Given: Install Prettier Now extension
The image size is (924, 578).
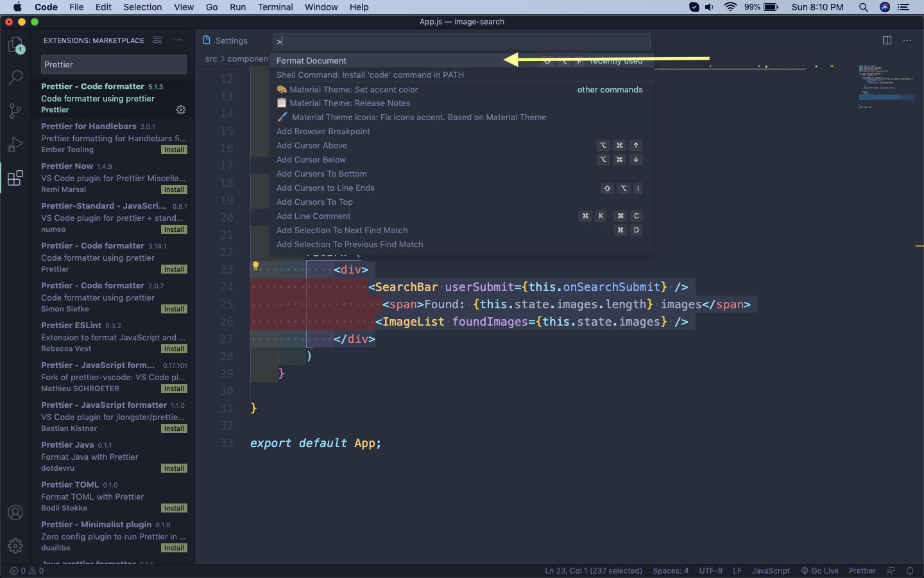Looking at the screenshot, I should [174, 189].
